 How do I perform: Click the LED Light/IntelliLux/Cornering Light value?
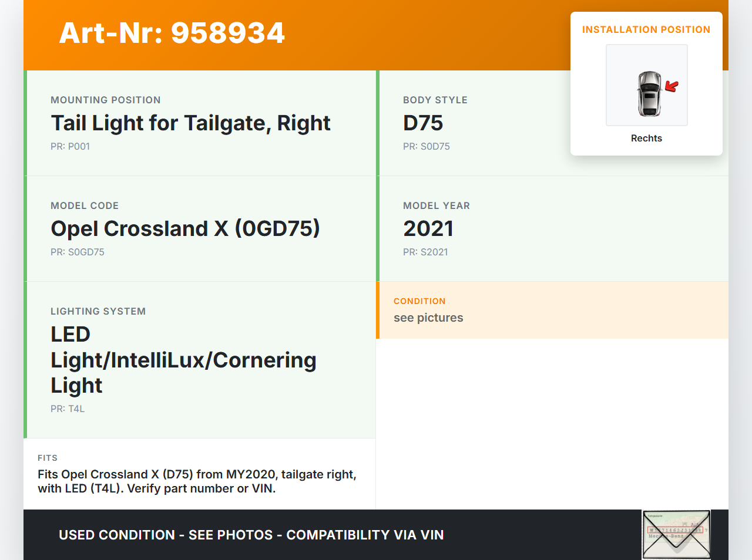(183, 360)
